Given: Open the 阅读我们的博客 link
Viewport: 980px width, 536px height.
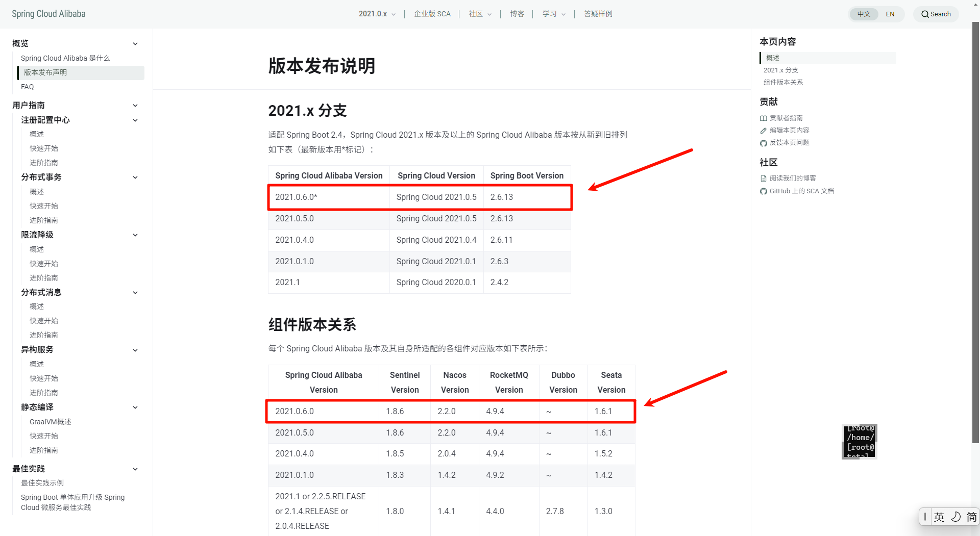Looking at the screenshot, I should point(793,178).
